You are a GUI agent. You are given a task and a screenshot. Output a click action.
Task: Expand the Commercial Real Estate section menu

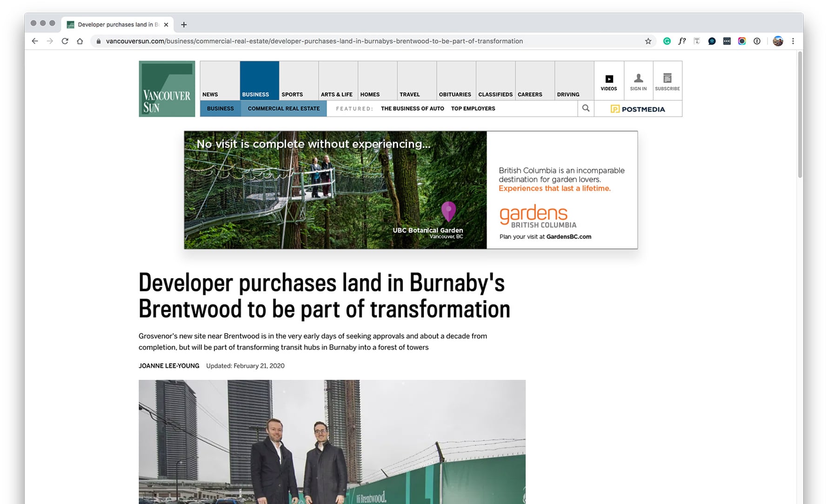[x=284, y=108]
